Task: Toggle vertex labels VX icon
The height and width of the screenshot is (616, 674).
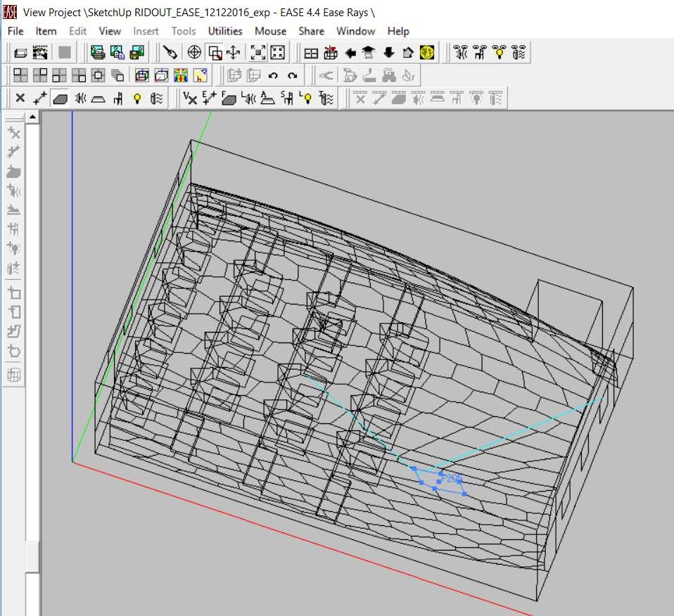Action: 189,98
